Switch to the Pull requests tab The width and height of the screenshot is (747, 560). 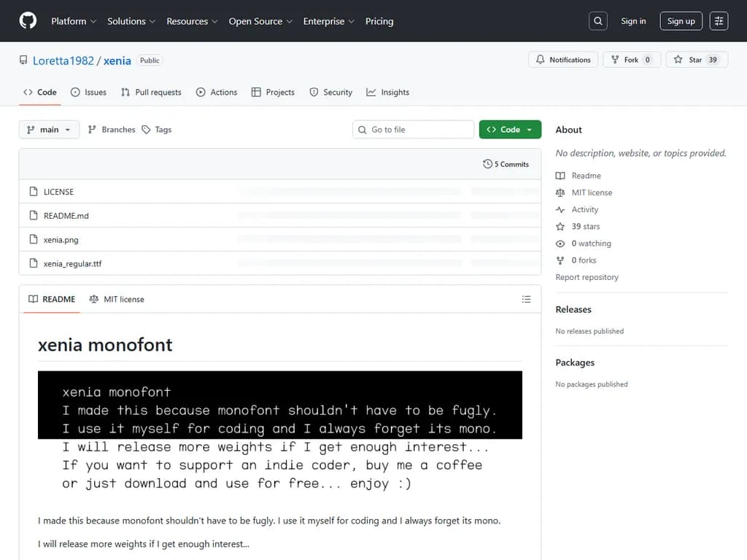[x=151, y=92]
